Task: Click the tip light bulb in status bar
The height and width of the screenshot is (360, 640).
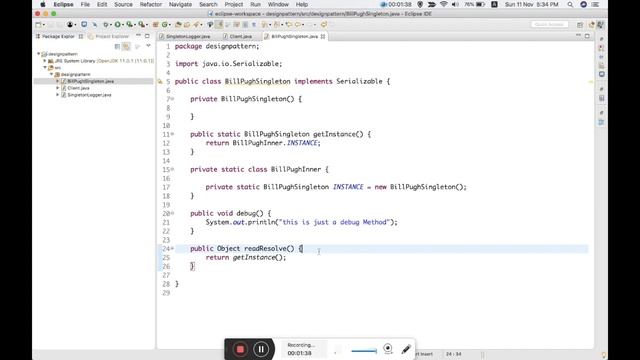Action: point(604,355)
